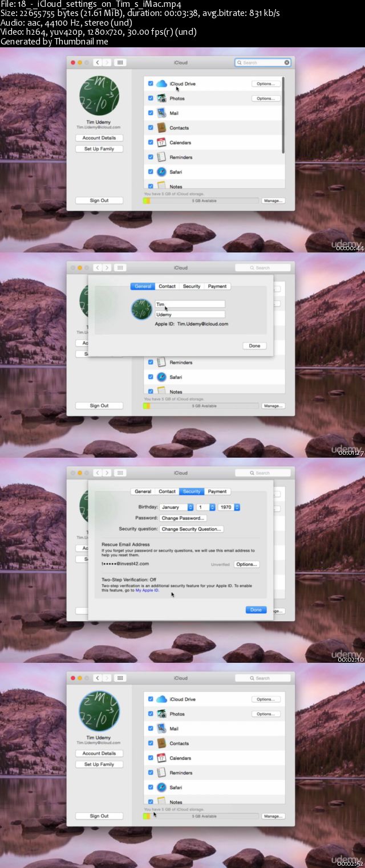Click the Reminders icon in the 00:02:52 frame
This screenshot has height=868, width=365.
pyautogui.click(x=161, y=773)
